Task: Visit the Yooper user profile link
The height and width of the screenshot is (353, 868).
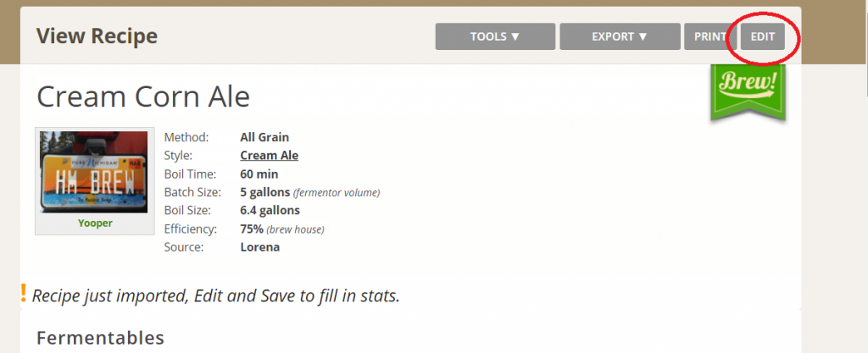Action: pyautogui.click(x=95, y=223)
